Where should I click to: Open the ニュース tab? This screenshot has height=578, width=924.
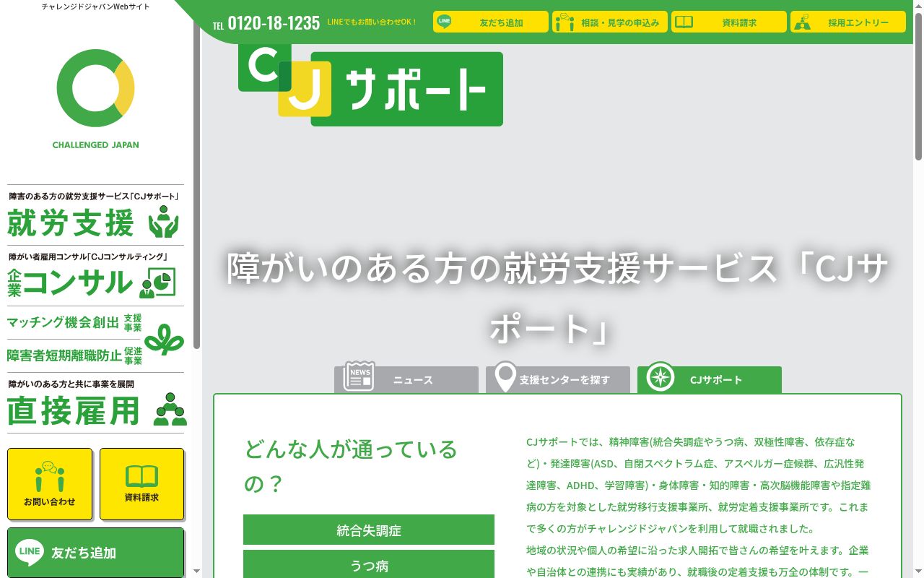click(406, 379)
